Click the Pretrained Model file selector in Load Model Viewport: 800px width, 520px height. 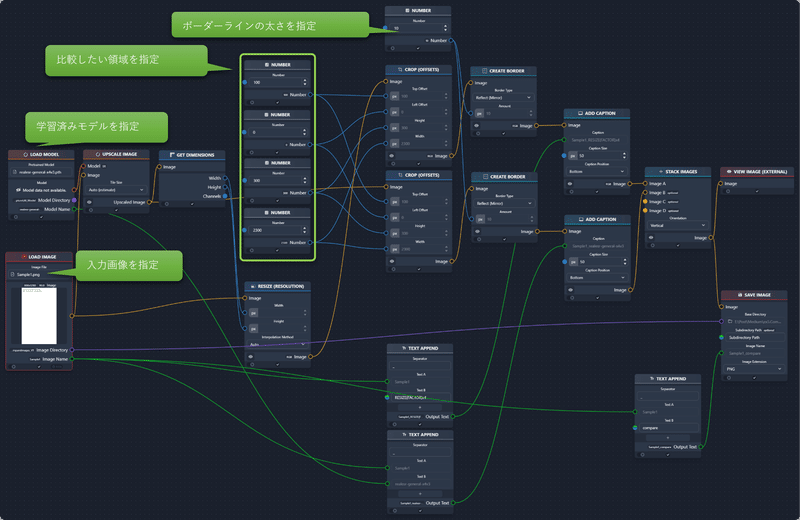41,172
